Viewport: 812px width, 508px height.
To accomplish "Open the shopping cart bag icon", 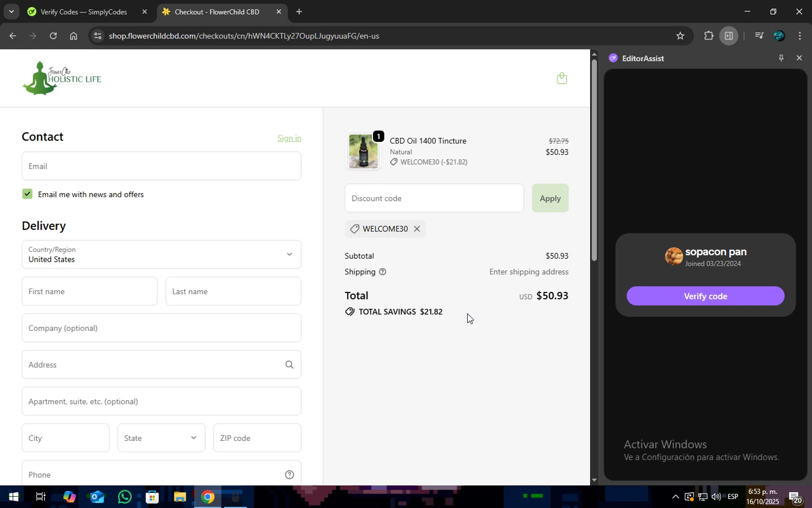I will 562,79.
